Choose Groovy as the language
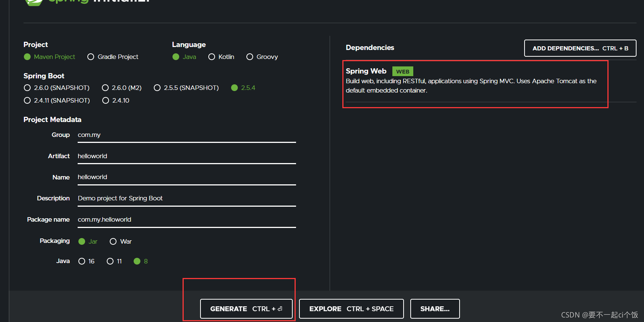 click(262, 57)
